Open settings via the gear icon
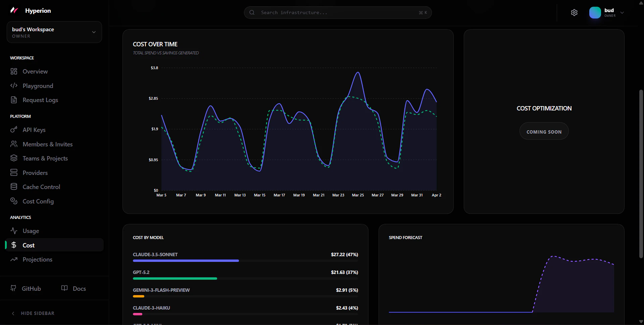 click(x=574, y=13)
